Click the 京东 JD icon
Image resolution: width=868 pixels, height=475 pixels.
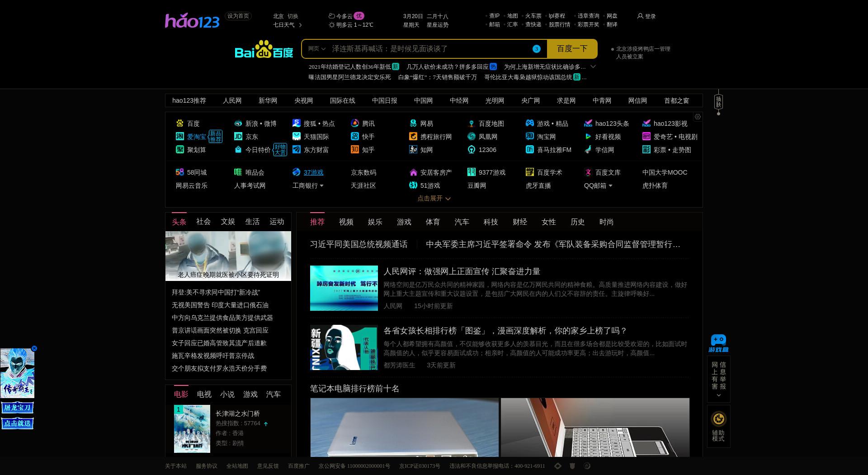click(x=238, y=136)
